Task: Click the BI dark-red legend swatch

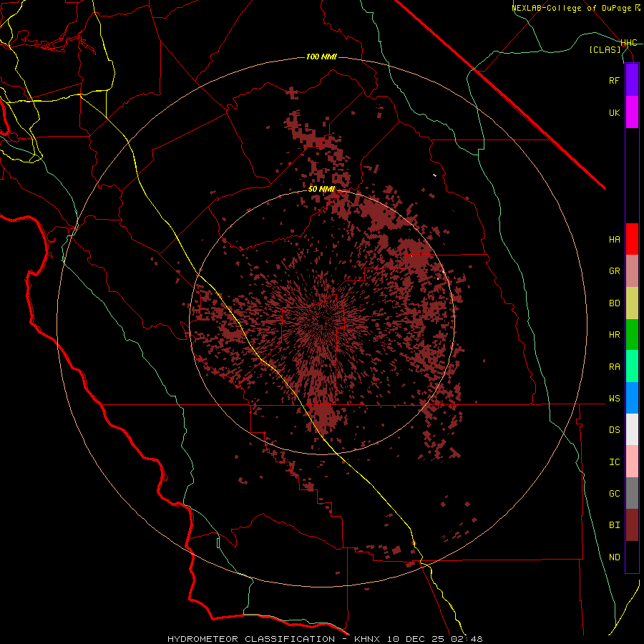Action: (x=632, y=525)
